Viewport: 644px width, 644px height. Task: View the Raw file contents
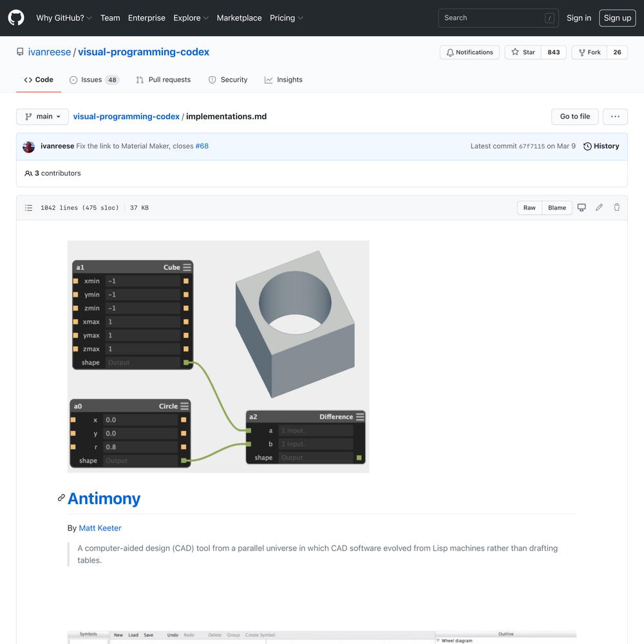[x=529, y=208]
